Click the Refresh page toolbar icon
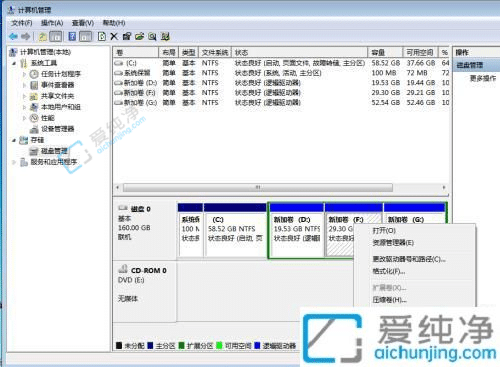The height and width of the screenshot is (367, 500). 102,36
